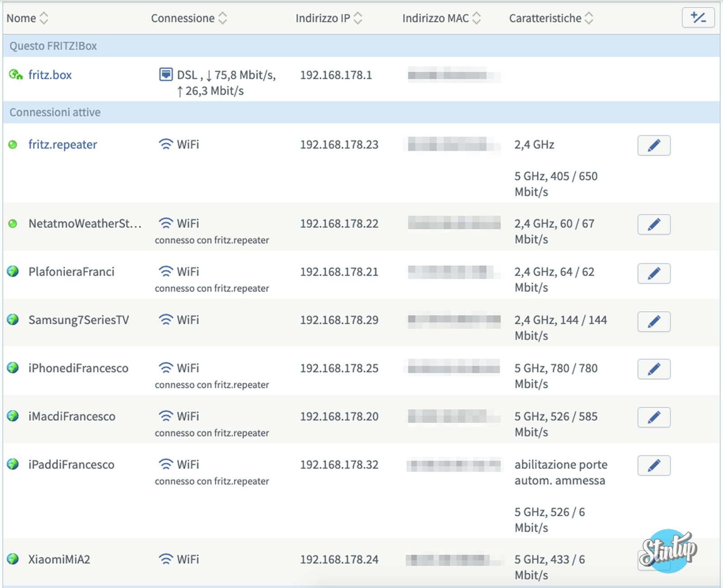
Task: Click the WiFi icon in Samsung7SeriesTV row
Action: tap(166, 320)
